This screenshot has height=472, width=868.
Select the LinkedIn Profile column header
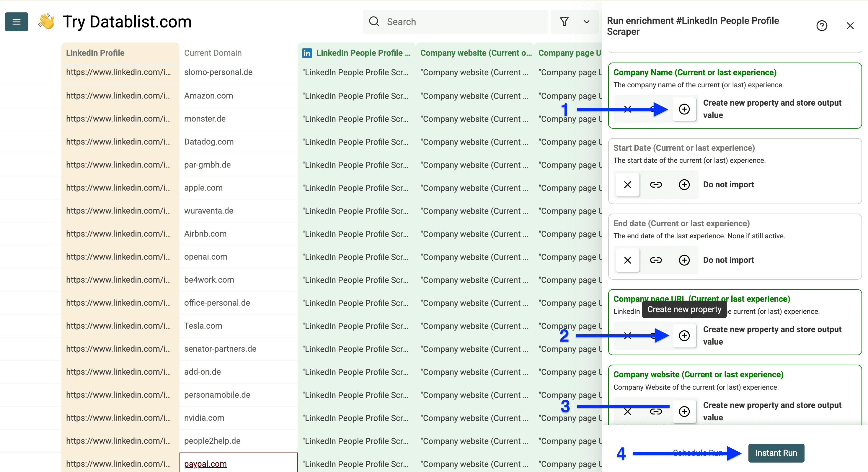[x=95, y=53]
